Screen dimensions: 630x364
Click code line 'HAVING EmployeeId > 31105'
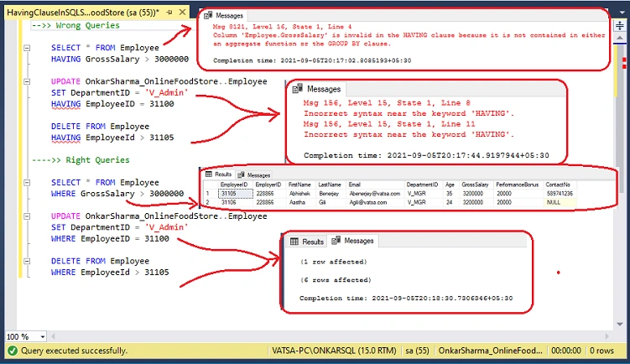click(112, 138)
